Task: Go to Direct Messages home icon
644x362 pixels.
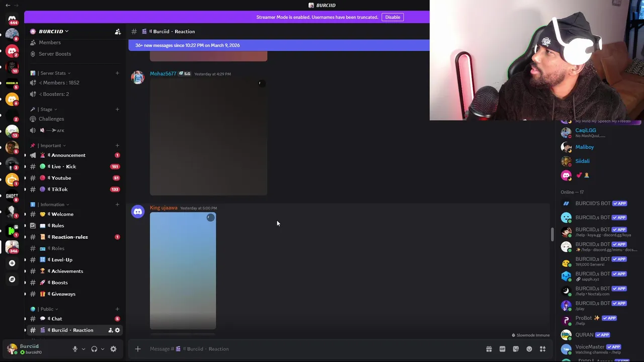Action: pos(12,19)
